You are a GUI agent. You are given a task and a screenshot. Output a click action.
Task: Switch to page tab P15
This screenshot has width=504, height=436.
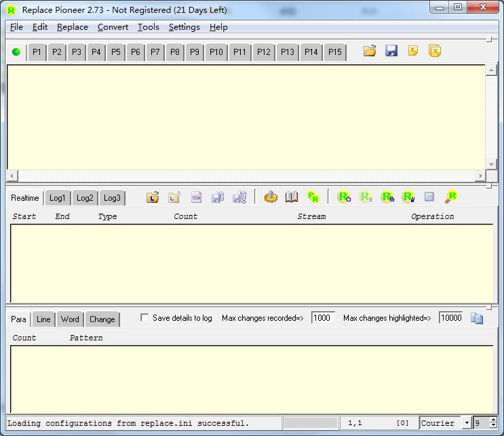pos(334,52)
